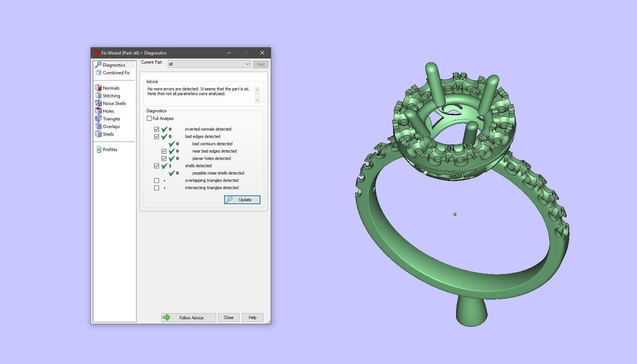Open Help for the Fix Wizard
This screenshot has width=637, height=364.
pos(252,318)
